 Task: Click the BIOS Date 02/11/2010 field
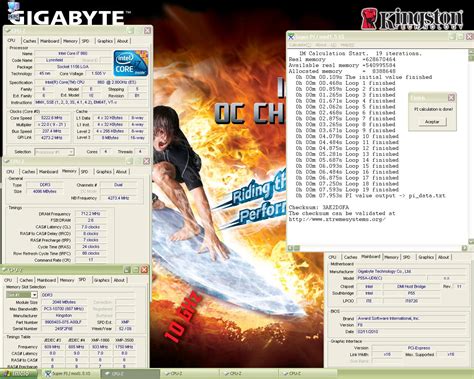pyautogui.click(x=411, y=332)
